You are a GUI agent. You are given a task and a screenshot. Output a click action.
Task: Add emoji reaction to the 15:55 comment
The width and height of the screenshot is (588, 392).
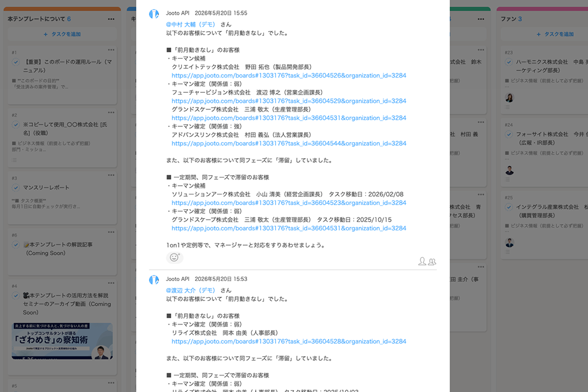point(175,257)
